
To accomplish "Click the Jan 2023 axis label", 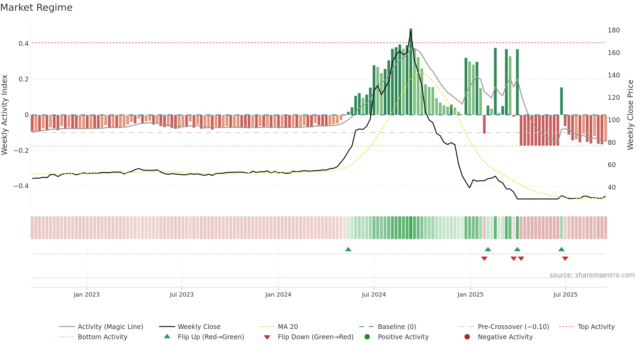I will pyautogui.click(x=87, y=294).
